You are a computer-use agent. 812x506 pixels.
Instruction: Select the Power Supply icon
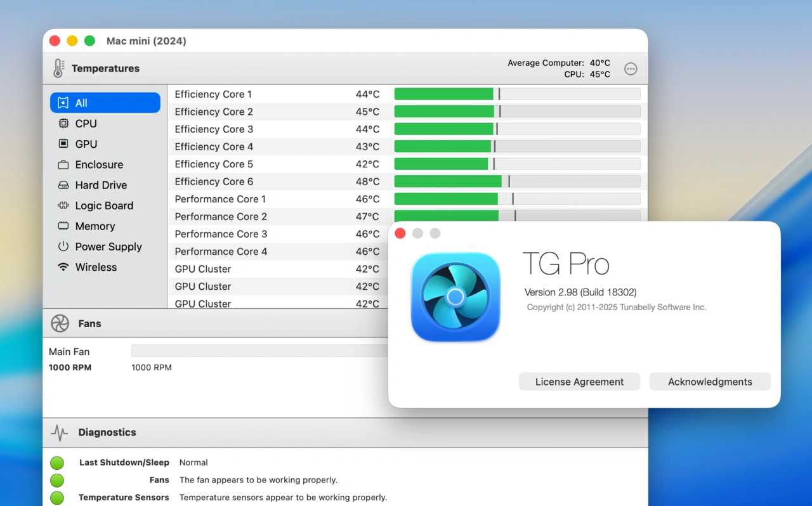point(62,247)
